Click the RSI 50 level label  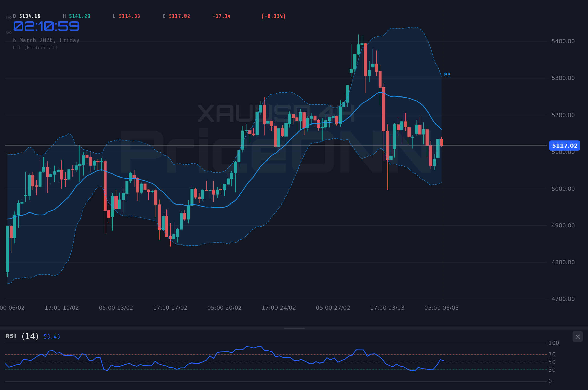552,362
